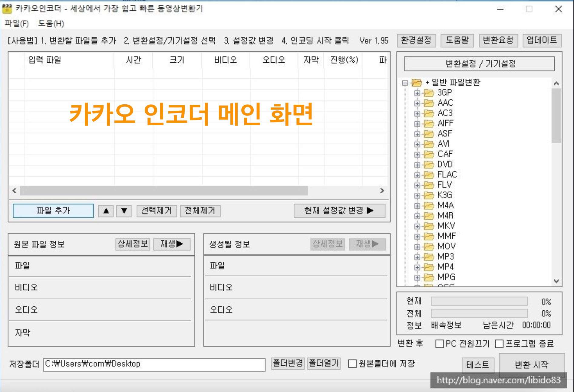The image size is (574, 392).
Task: Click the 변환요청 button
Action: pos(498,40)
